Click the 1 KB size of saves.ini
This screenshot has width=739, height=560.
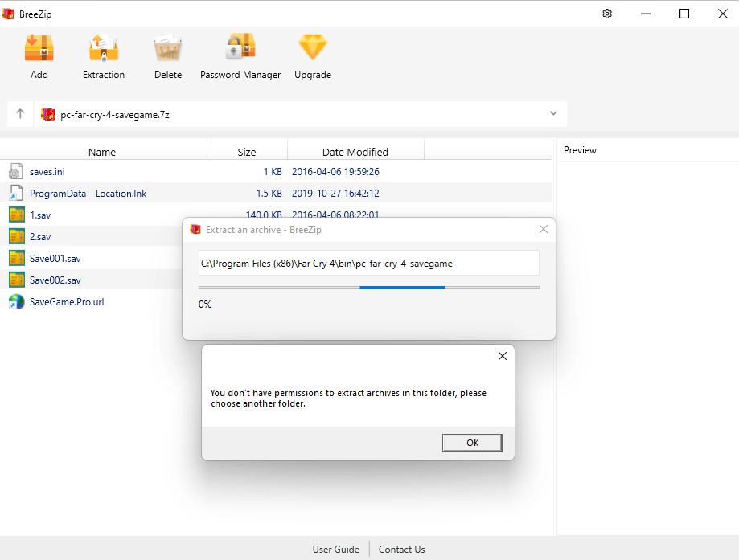pos(273,171)
